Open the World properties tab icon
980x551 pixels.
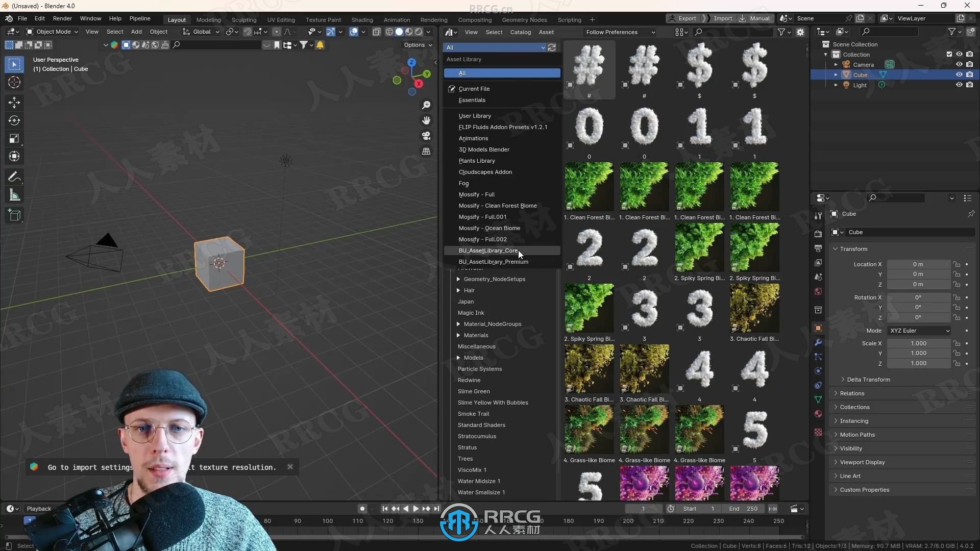coord(818,291)
